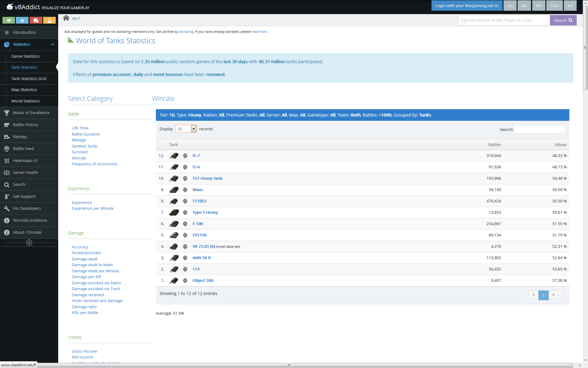Image resolution: width=588 pixels, height=368 pixels.
Task: Open the blue gear settings button
Action: 22,20
